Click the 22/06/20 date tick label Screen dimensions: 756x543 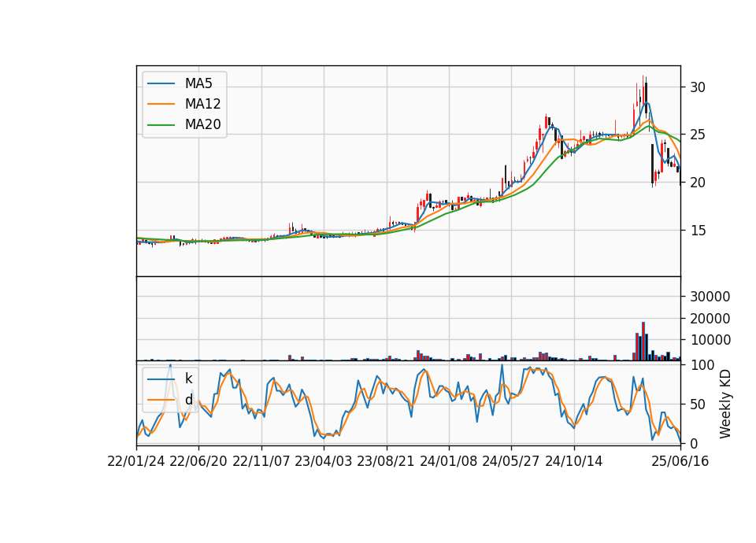pos(198,462)
